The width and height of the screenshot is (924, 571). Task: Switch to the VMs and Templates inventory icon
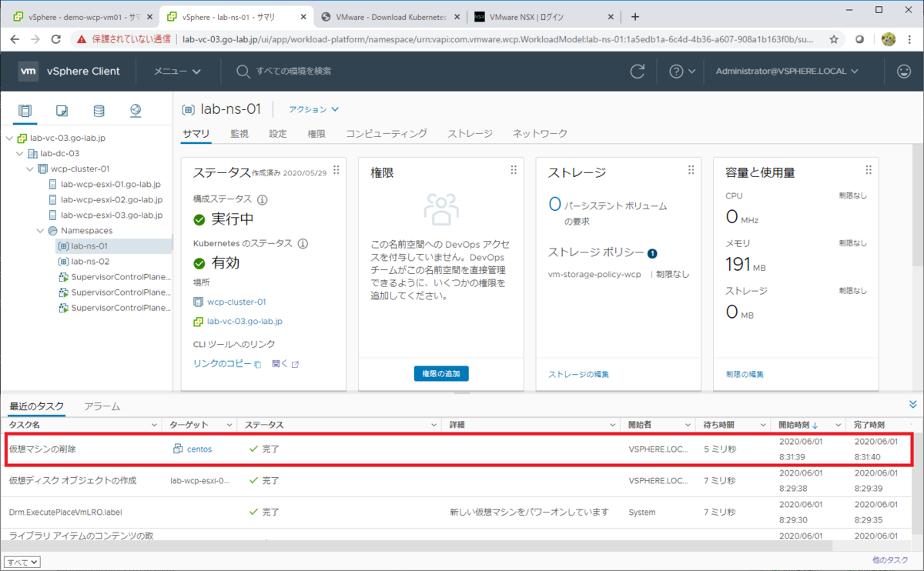[x=62, y=110]
